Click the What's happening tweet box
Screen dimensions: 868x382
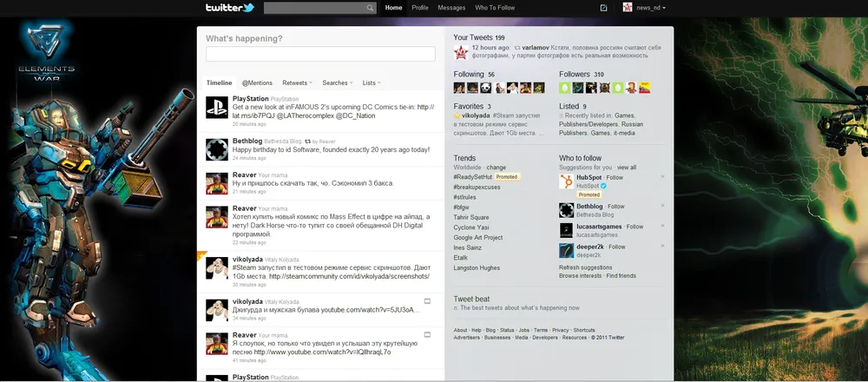pyautogui.click(x=320, y=54)
